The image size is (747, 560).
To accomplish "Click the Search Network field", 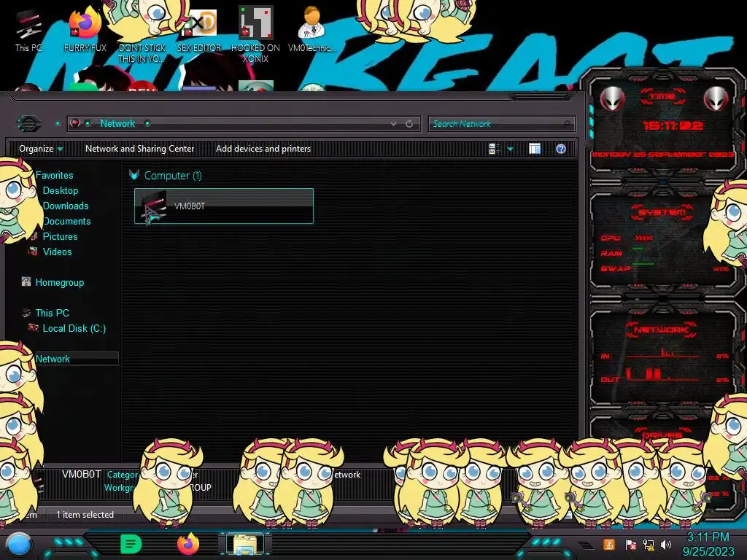I will (501, 124).
